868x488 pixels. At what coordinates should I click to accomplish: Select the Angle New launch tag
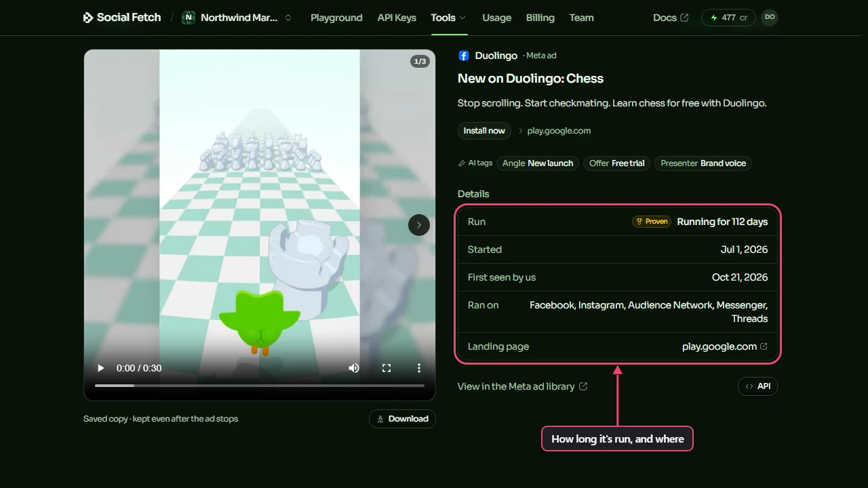(x=538, y=163)
